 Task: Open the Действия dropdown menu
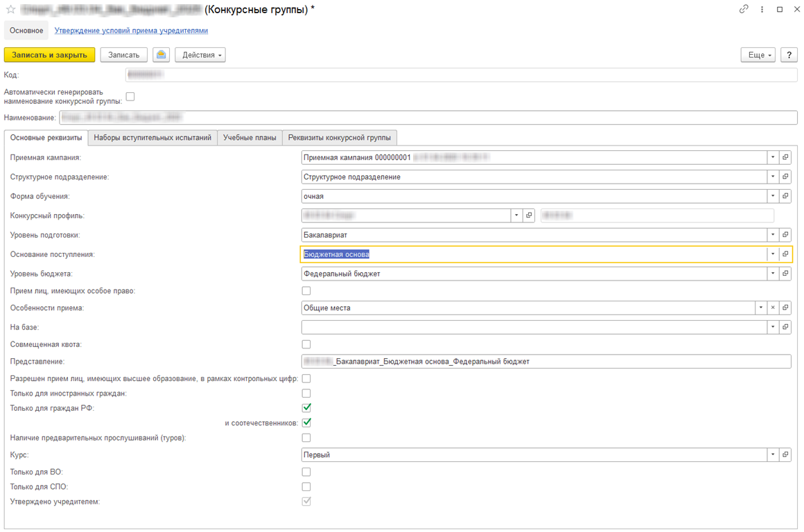pos(200,55)
